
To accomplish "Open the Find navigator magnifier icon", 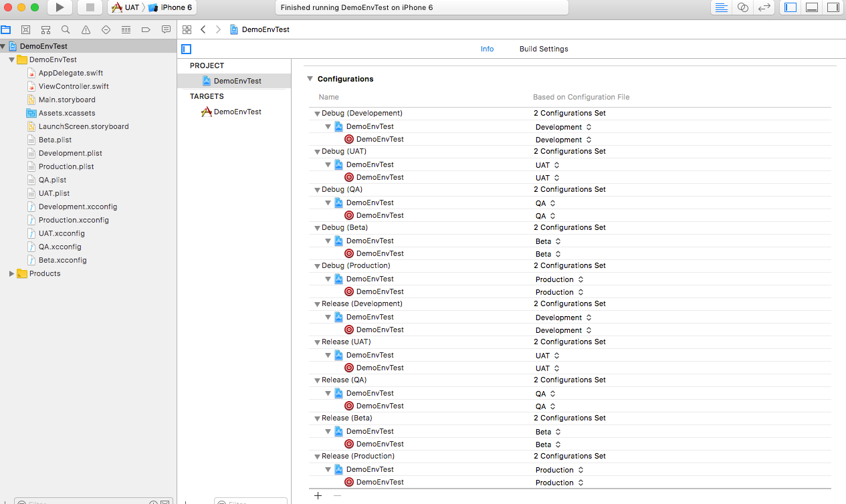I will [66, 29].
